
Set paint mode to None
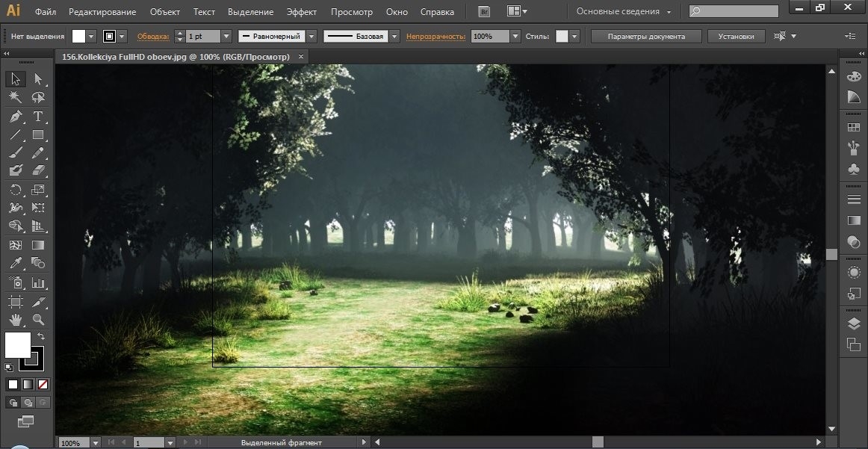(x=43, y=384)
